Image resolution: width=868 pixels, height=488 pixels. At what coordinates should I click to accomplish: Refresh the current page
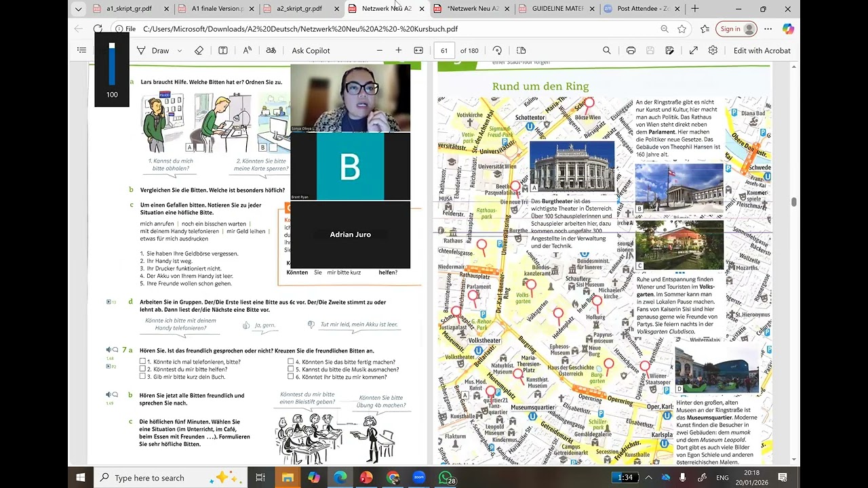pyautogui.click(x=98, y=29)
